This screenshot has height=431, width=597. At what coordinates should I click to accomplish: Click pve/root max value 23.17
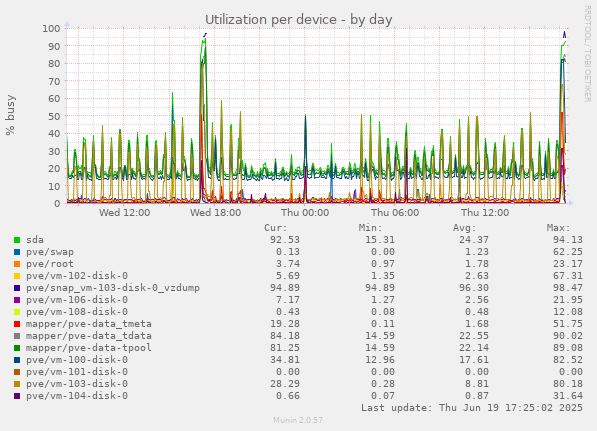(x=568, y=264)
